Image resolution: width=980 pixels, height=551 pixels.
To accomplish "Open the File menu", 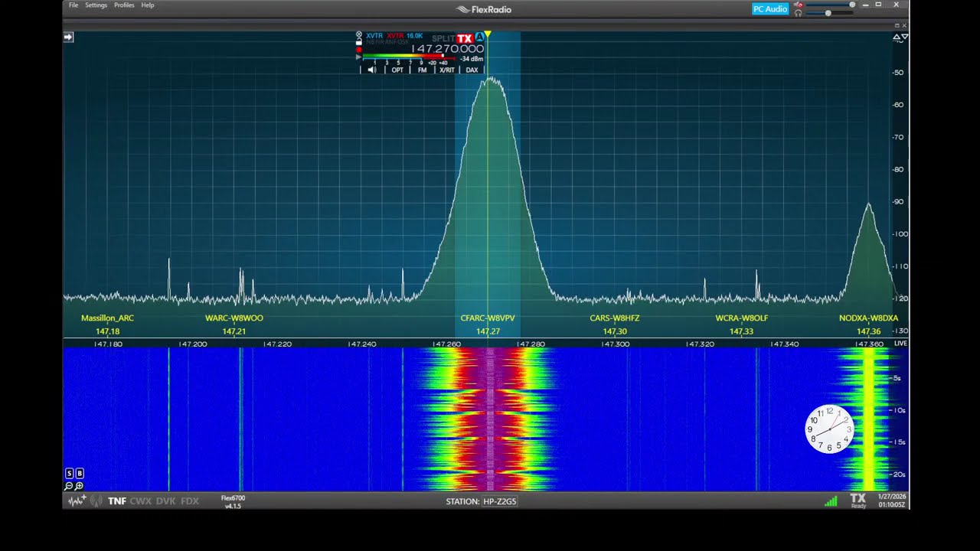I will pos(73,5).
